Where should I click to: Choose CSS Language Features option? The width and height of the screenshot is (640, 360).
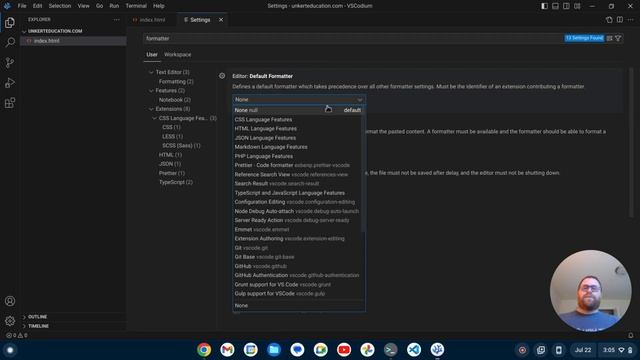[297, 120]
